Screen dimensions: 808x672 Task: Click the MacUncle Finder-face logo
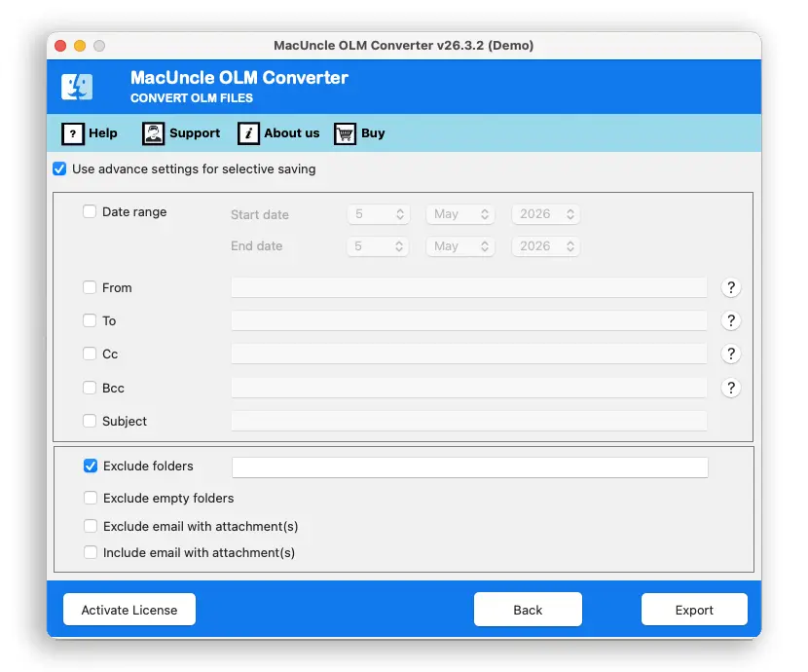(77, 87)
